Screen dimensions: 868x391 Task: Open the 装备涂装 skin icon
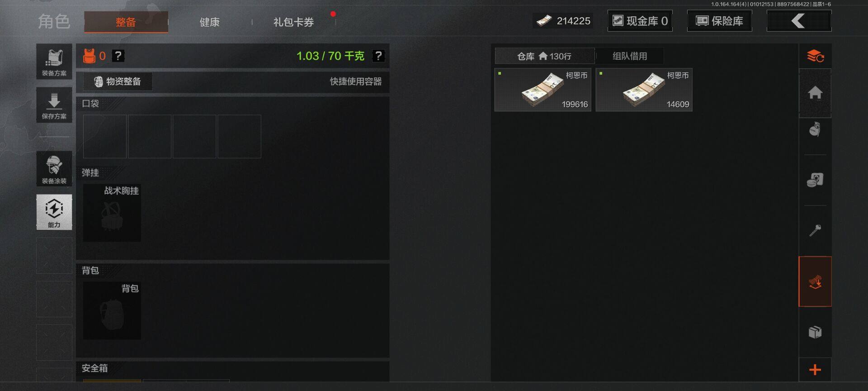(x=54, y=169)
